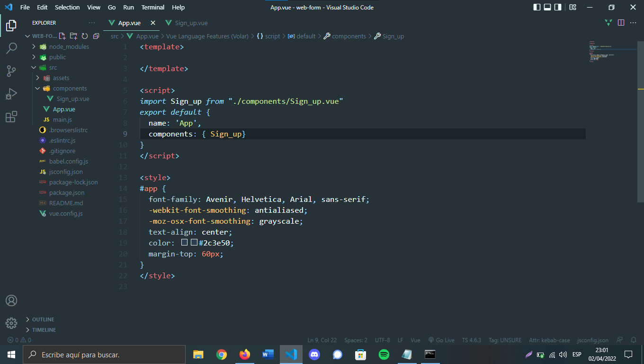644x364 pixels.
Task: Open the Go menu
Action: tap(112, 7)
